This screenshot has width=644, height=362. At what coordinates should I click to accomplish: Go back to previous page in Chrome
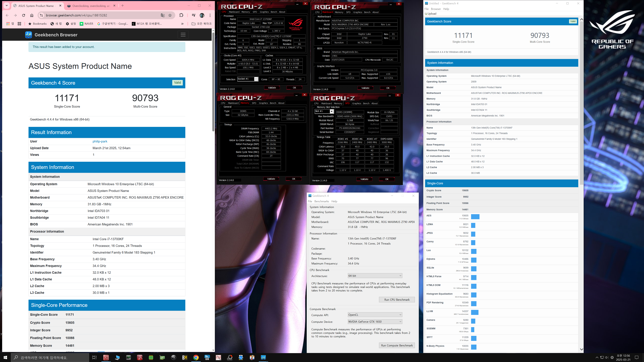point(7,15)
